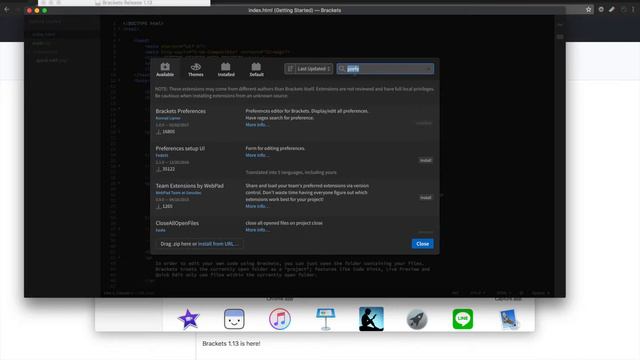Click the browser bookmark star icon

click(x=589, y=9)
